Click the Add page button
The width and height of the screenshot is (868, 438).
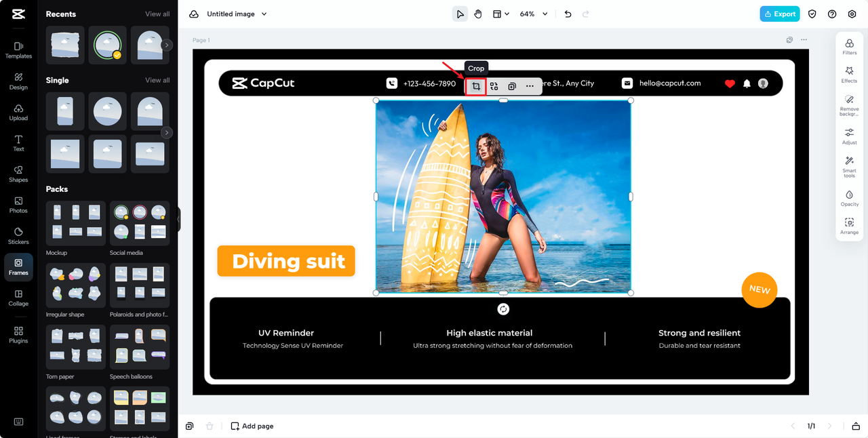(252, 426)
